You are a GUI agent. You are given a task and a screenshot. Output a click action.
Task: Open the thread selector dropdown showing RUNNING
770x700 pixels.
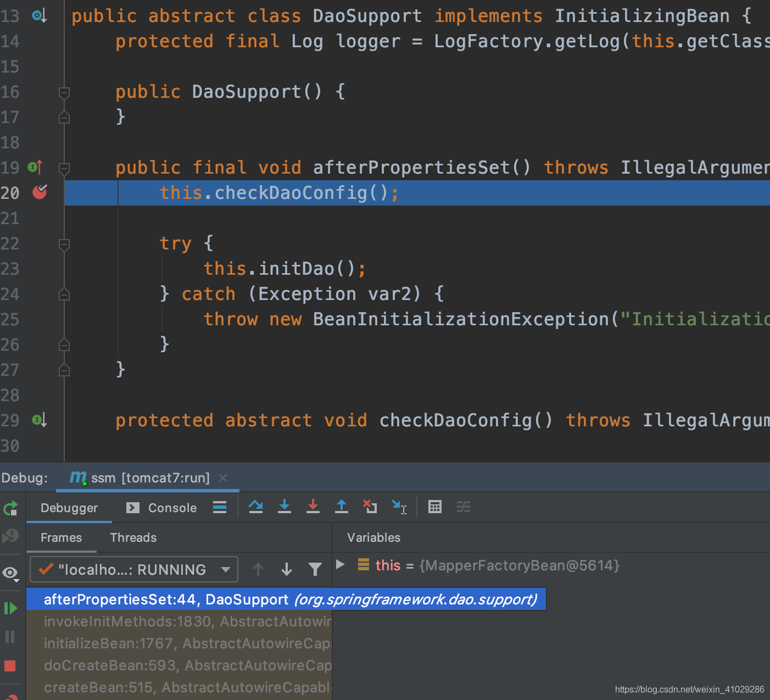[134, 569]
